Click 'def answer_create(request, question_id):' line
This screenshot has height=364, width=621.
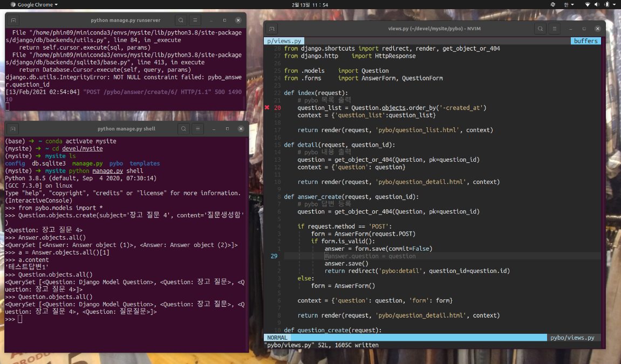tap(351, 197)
